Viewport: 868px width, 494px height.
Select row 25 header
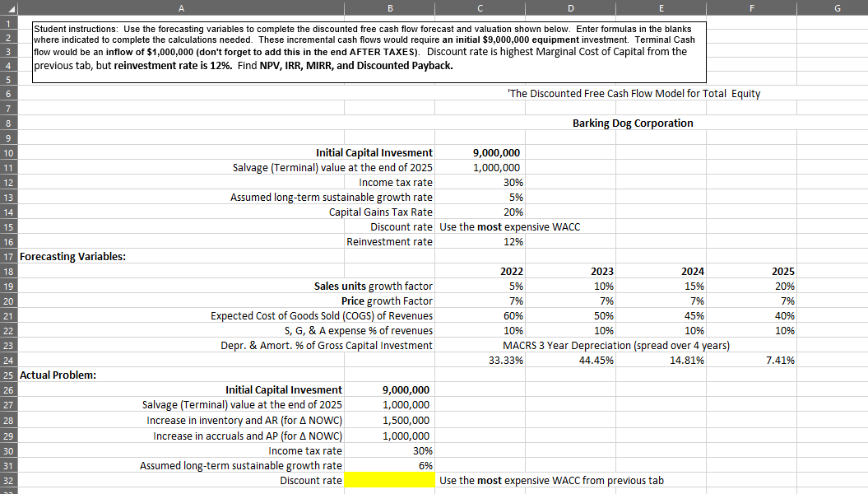pyautogui.click(x=8, y=375)
